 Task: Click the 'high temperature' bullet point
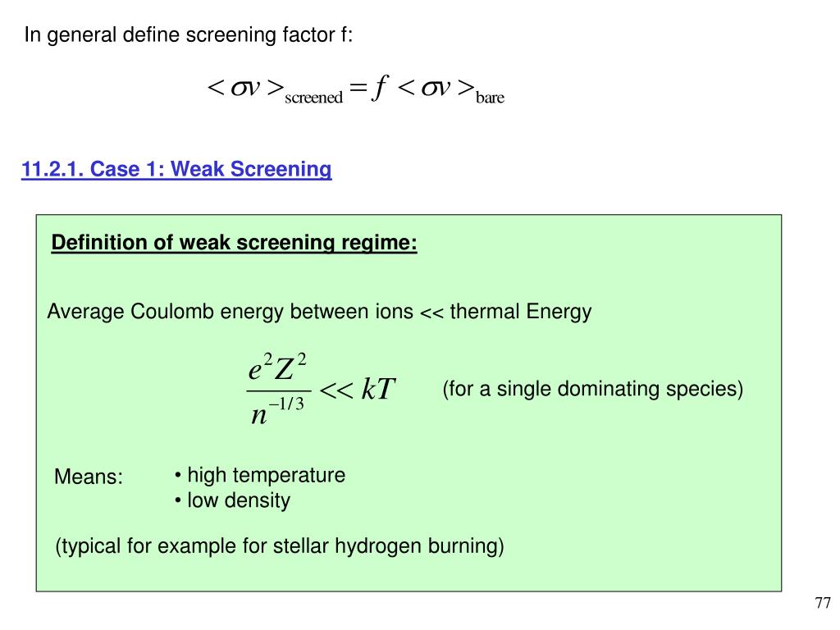[x=260, y=475]
